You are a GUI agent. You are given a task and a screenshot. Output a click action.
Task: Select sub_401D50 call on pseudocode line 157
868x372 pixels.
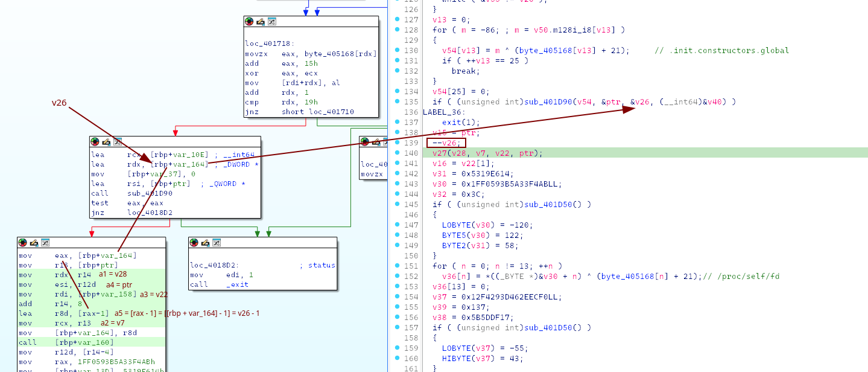(x=550, y=327)
